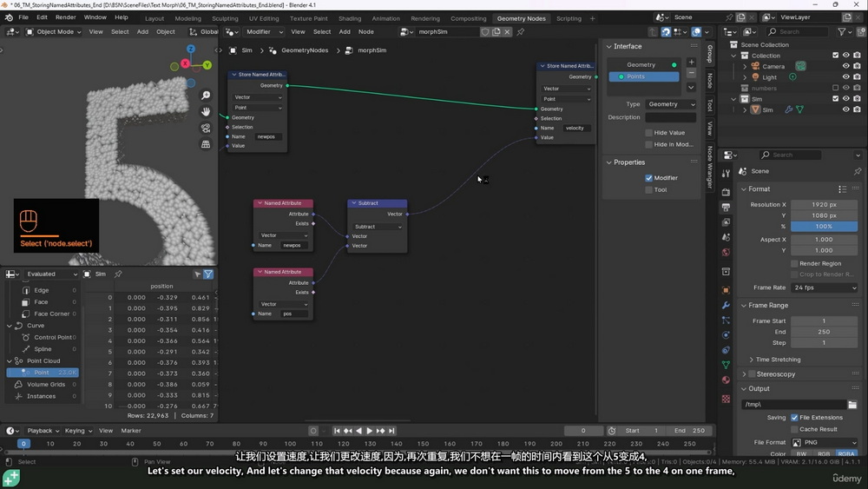This screenshot has width=868, height=489.
Task: Enable the Cache Result checkbox
Action: point(794,429)
